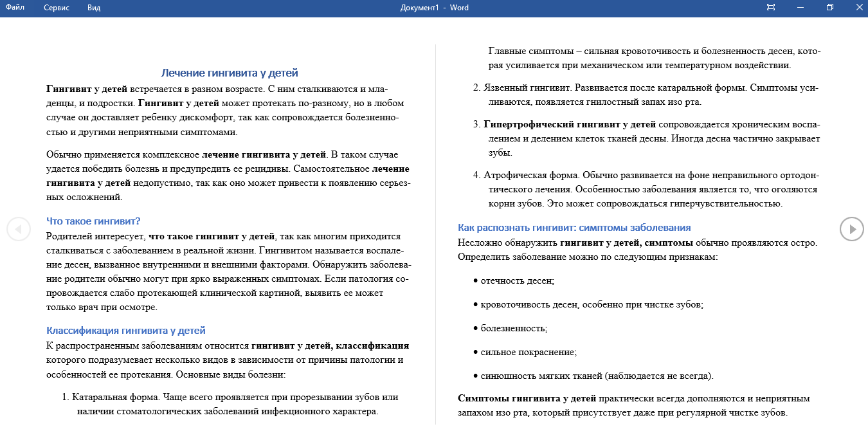
Task: Minimize the Word window
Action: point(800,8)
